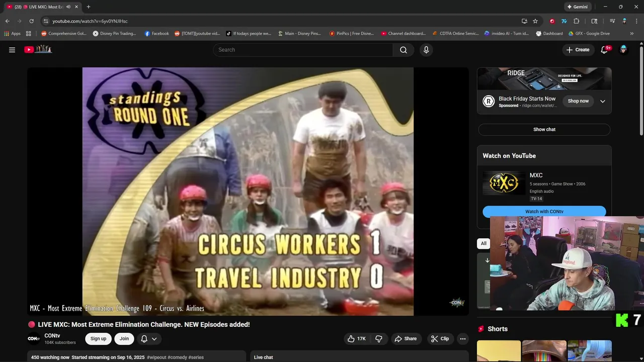View site information icon in address bar
Viewport: 644px width, 362px height.
(46, 21)
